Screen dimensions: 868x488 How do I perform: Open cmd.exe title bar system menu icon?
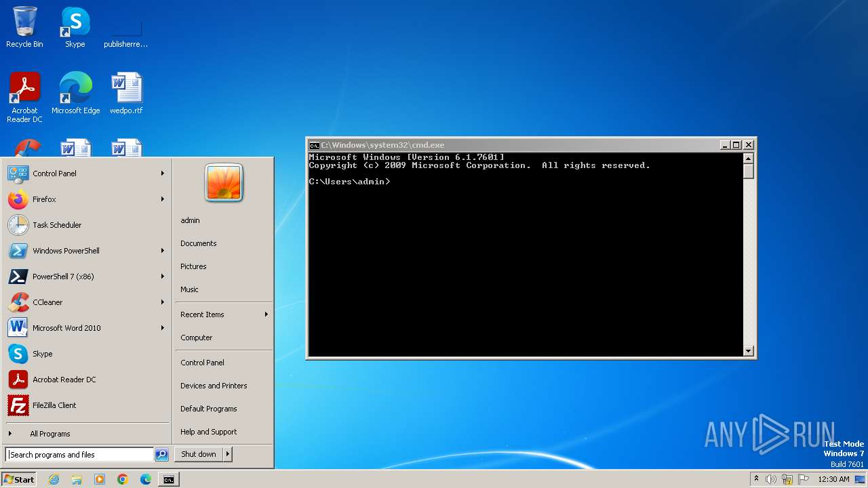[314, 145]
